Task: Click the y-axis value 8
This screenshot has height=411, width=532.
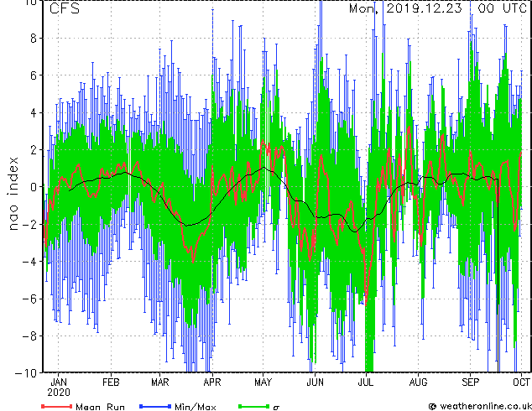Action: 34,39
